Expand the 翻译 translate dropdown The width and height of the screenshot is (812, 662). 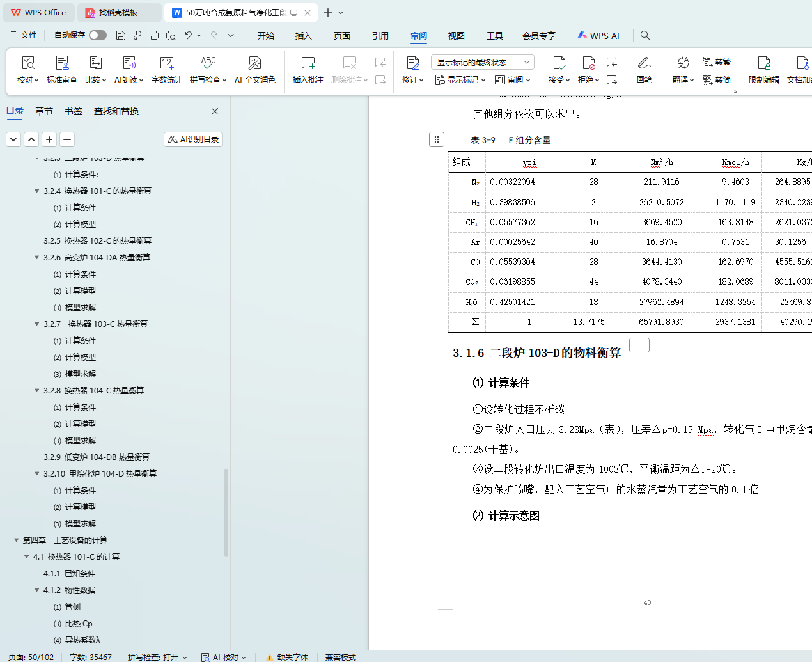click(683, 80)
